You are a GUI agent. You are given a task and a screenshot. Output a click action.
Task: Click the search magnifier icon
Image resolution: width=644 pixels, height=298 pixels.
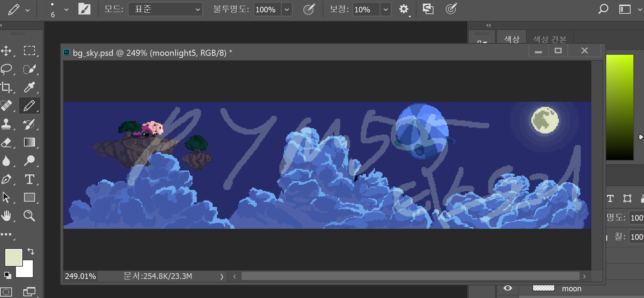tap(603, 9)
